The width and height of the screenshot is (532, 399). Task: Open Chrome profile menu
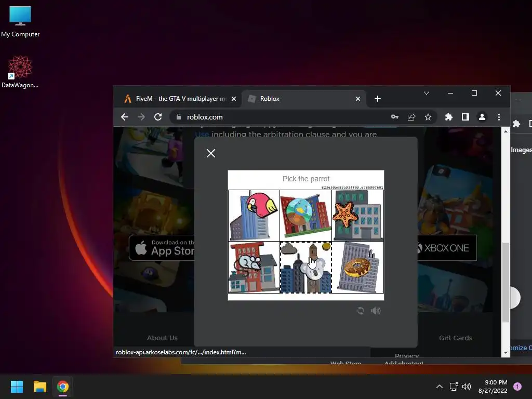[x=482, y=117]
